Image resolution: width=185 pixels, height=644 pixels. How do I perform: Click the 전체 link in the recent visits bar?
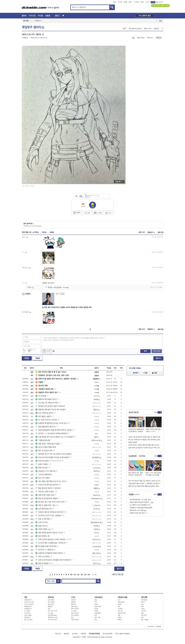(x=160, y=21)
